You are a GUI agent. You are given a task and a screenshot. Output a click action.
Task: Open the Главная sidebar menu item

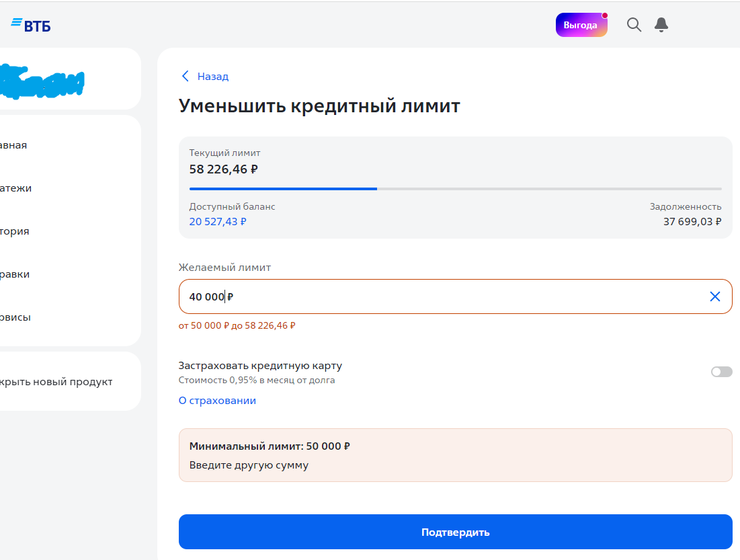[15, 145]
